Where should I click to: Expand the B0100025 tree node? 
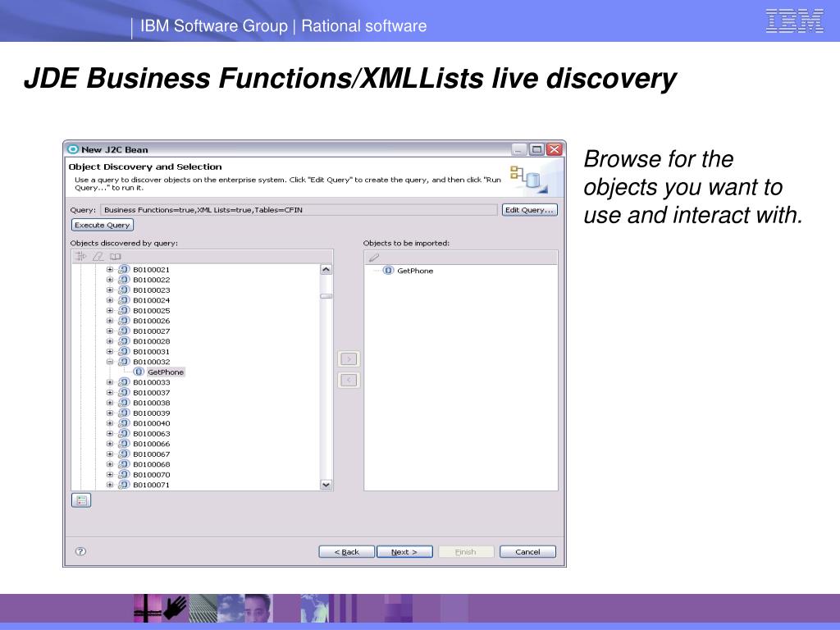(x=110, y=310)
